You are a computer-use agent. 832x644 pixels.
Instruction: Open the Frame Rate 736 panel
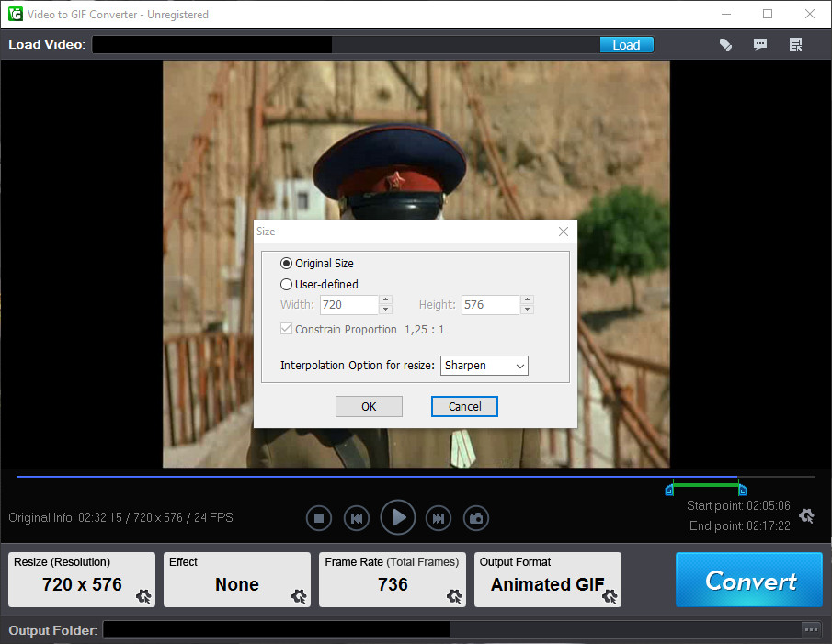(x=393, y=580)
